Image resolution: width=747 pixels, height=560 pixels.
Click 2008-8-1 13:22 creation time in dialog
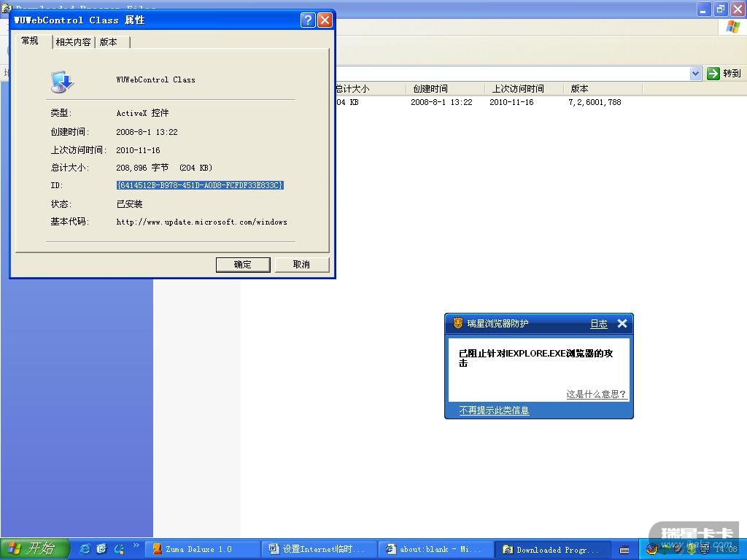tap(147, 132)
